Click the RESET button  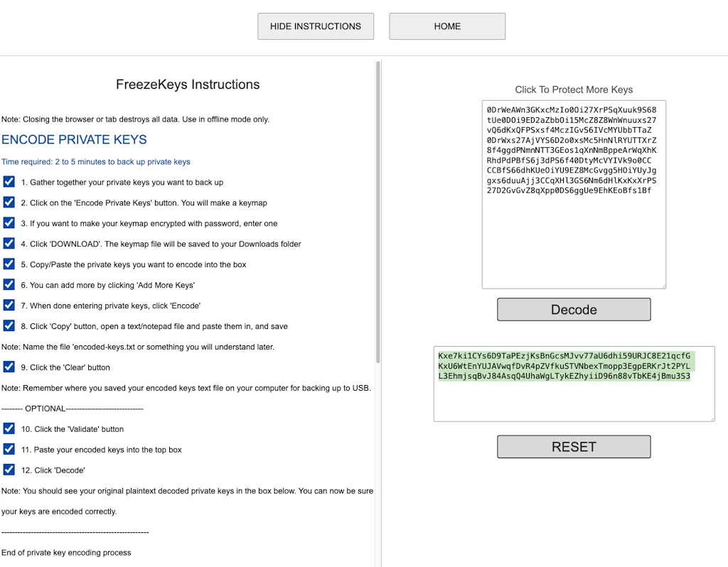coord(574,447)
